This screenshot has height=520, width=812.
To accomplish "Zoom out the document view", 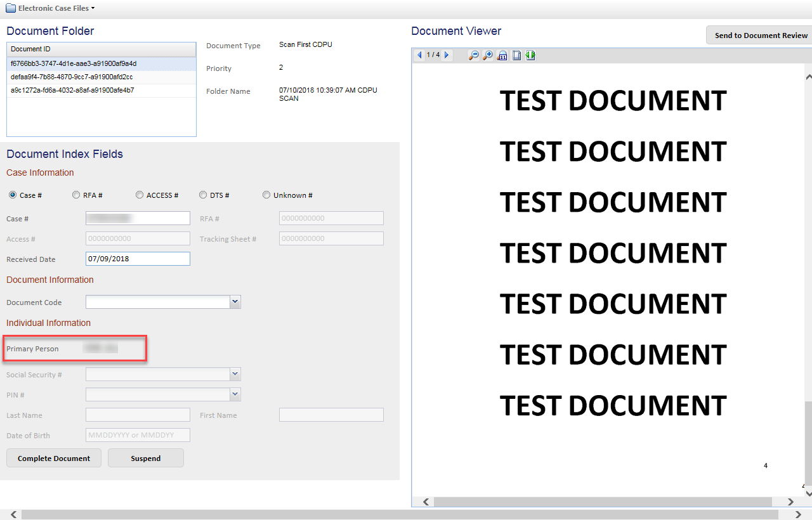I will click(473, 55).
